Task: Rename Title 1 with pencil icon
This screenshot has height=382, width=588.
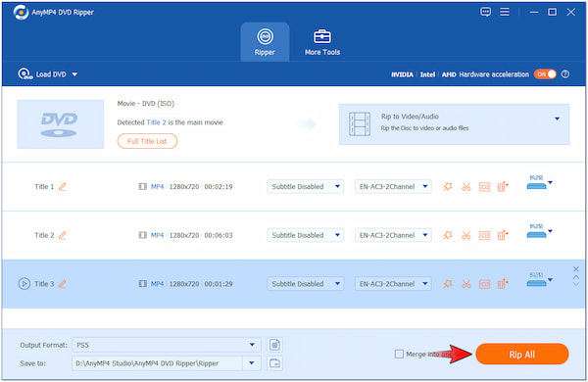Action: tap(63, 187)
